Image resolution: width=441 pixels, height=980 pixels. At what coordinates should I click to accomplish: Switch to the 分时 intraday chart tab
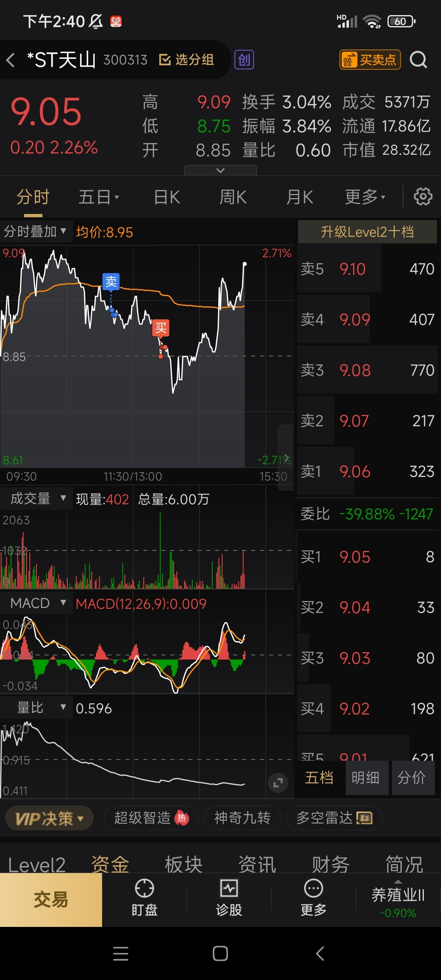click(33, 197)
